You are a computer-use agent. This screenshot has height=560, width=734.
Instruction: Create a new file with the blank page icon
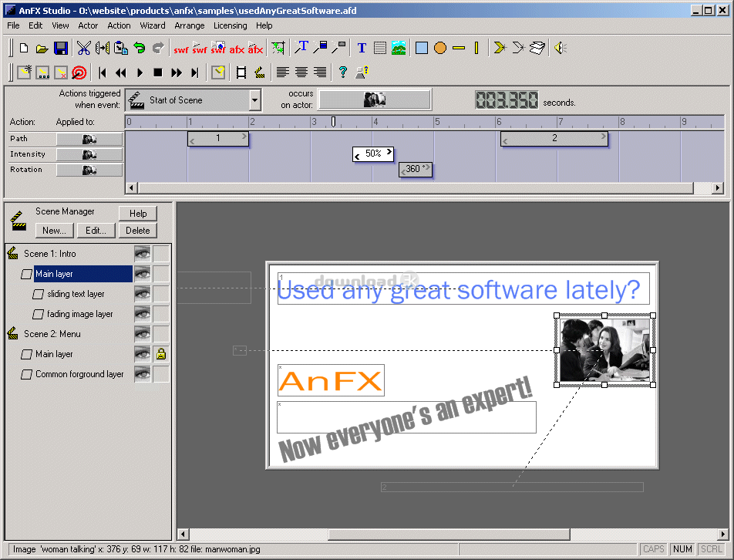coord(24,48)
